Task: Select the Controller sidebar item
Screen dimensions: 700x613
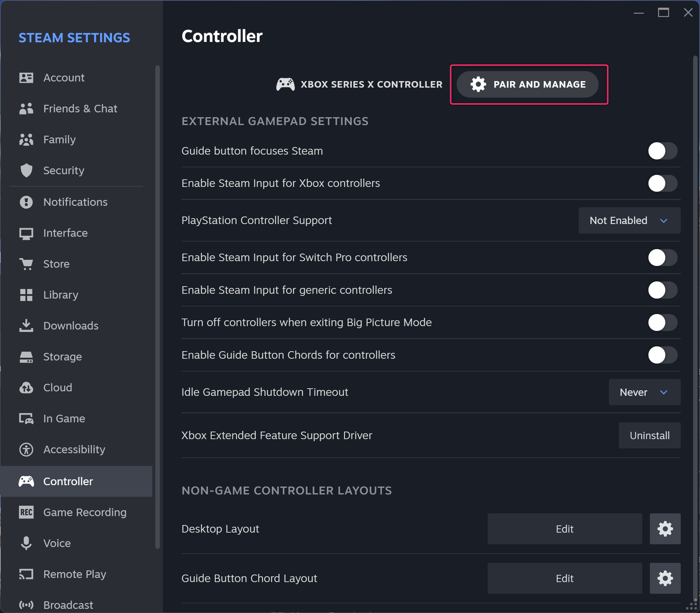Action: (76, 481)
